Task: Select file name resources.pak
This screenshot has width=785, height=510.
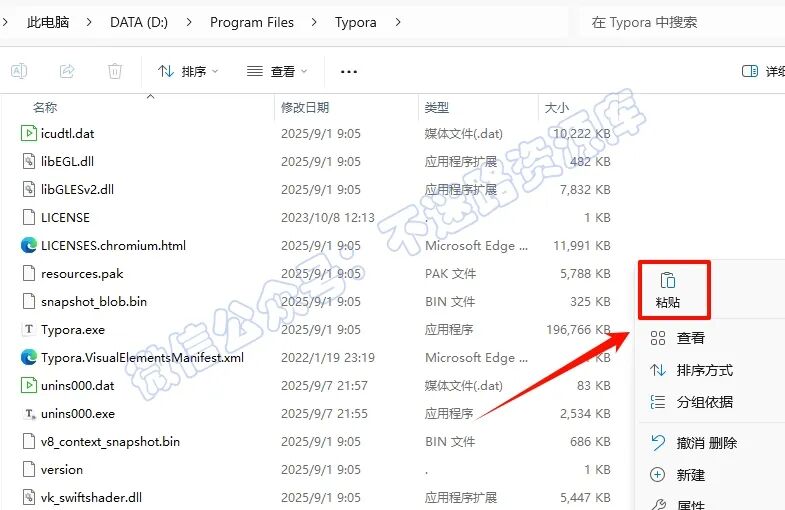Action: pos(82,274)
